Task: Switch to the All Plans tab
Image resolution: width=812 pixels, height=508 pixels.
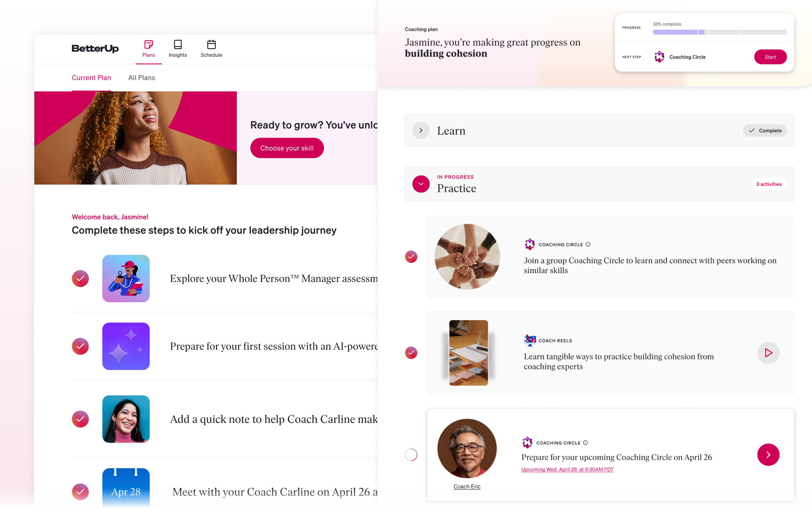Action: 142,78
